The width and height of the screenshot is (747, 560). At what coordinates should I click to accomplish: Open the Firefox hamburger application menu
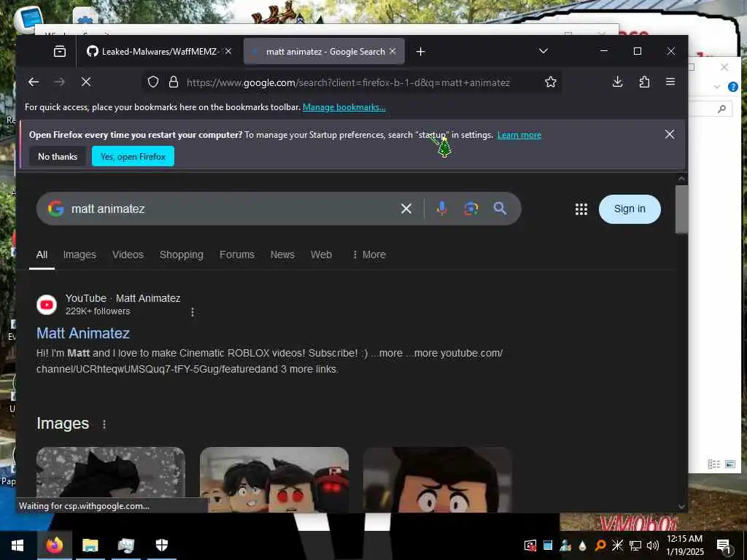tap(670, 82)
